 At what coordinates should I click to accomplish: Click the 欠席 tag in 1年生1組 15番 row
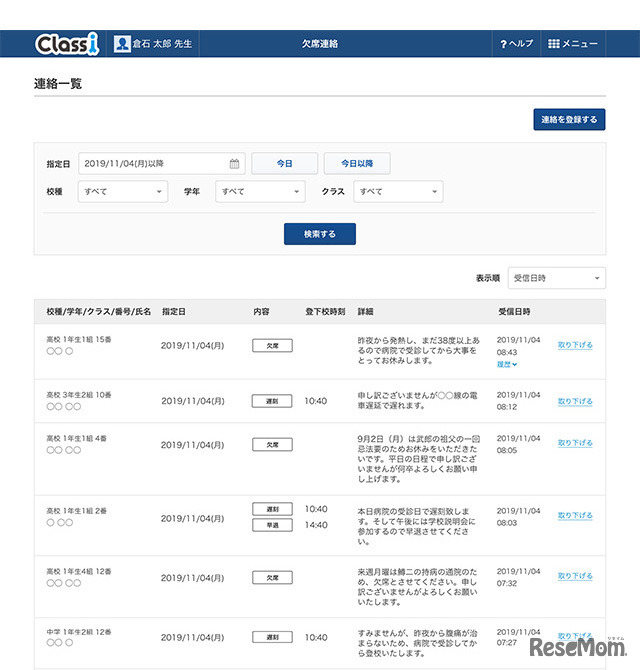[273, 346]
